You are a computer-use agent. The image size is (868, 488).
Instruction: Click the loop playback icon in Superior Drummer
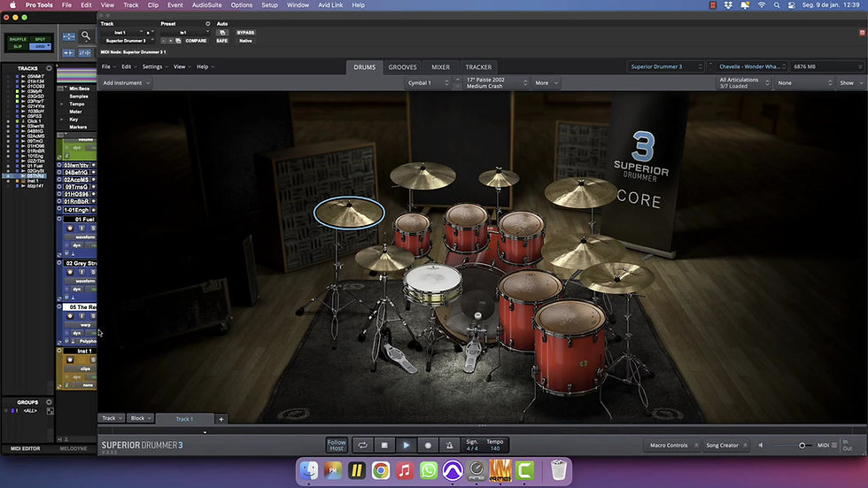pyautogui.click(x=362, y=445)
